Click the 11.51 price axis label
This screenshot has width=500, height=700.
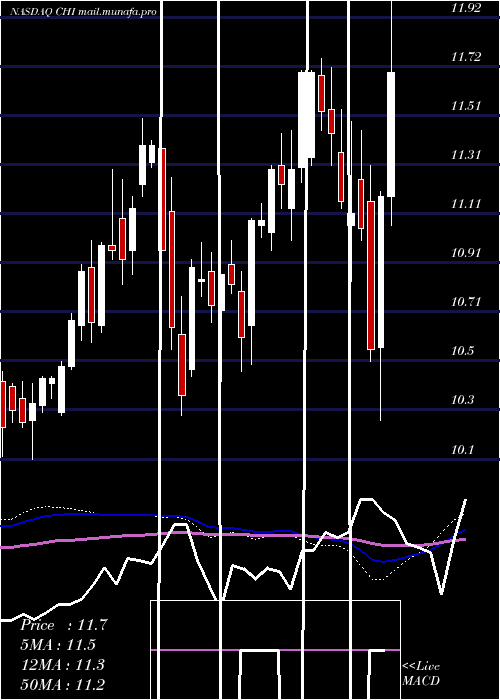click(466, 106)
